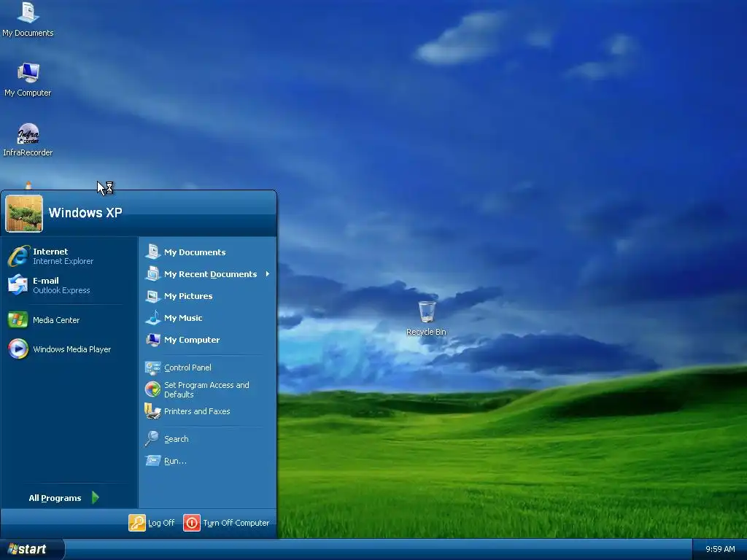Click the Windows XP user name text
Viewport: 747px width, 560px height.
tap(85, 213)
